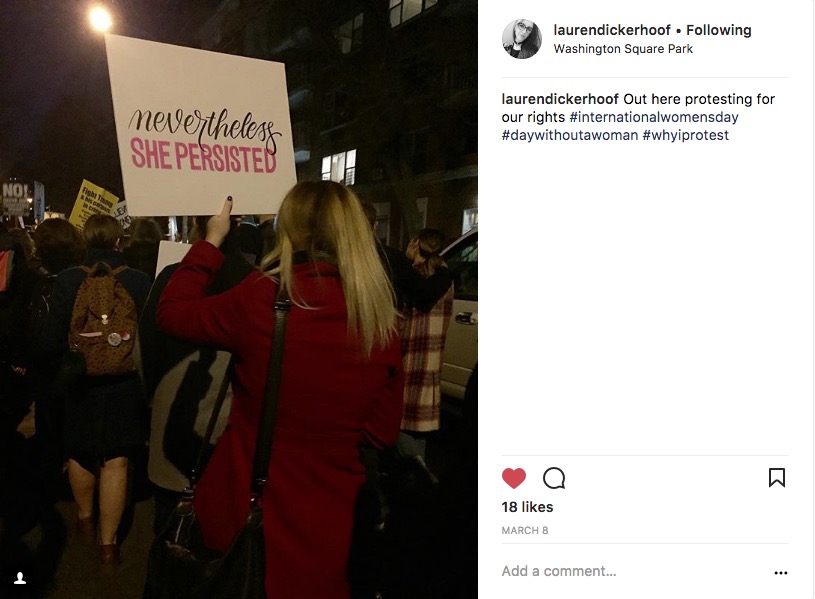Open the #whyiprotest hashtag
815x599 pixels.
(686, 135)
